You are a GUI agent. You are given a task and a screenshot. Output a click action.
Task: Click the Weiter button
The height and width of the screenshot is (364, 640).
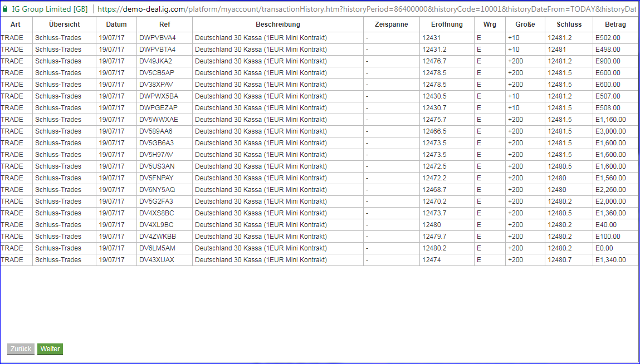[x=50, y=349]
